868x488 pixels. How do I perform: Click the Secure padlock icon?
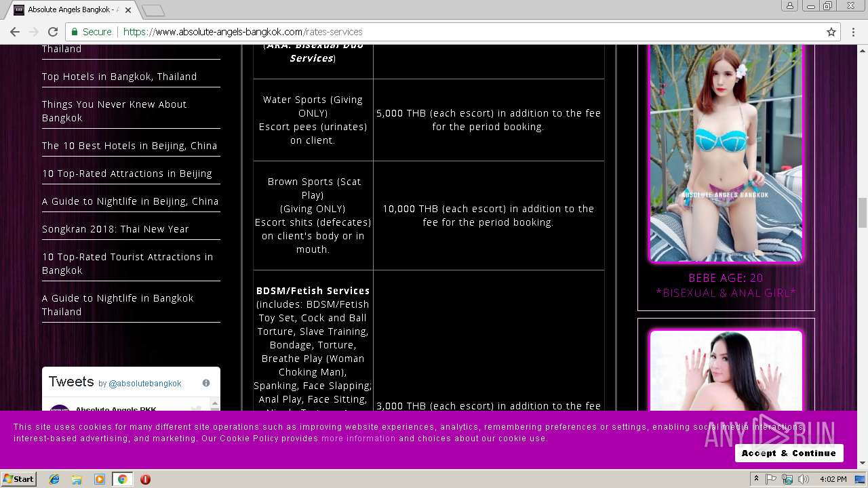(x=75, y=32)
